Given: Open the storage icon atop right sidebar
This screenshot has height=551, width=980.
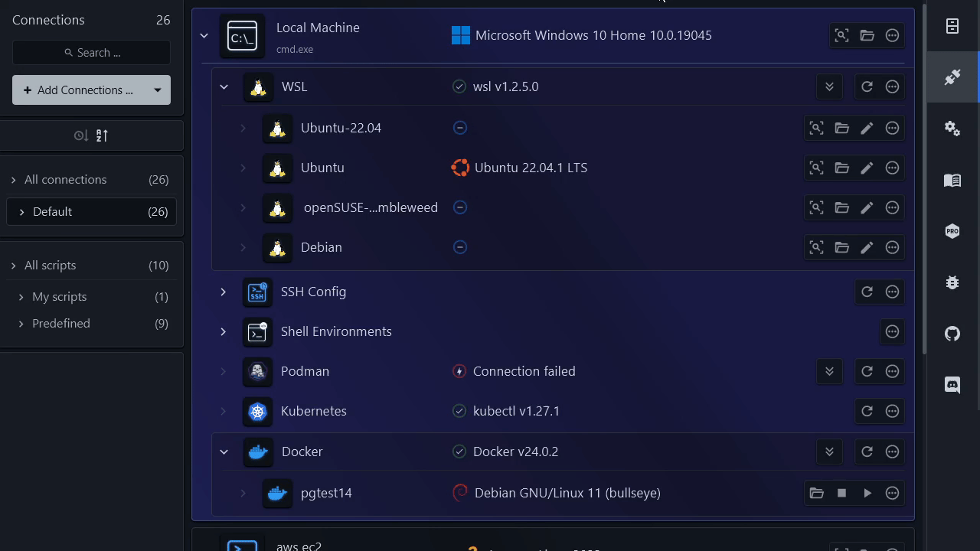Looking at the screenshot, I should [x=952, y=26].
